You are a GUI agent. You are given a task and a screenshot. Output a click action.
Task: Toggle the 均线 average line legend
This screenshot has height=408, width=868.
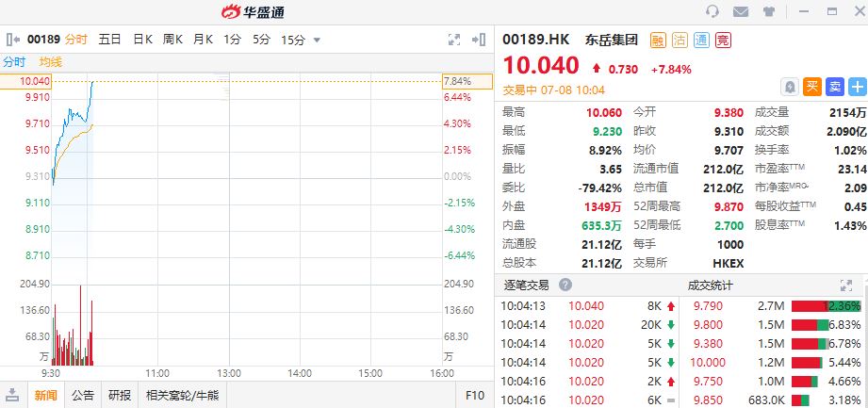(x=50, y=62)
